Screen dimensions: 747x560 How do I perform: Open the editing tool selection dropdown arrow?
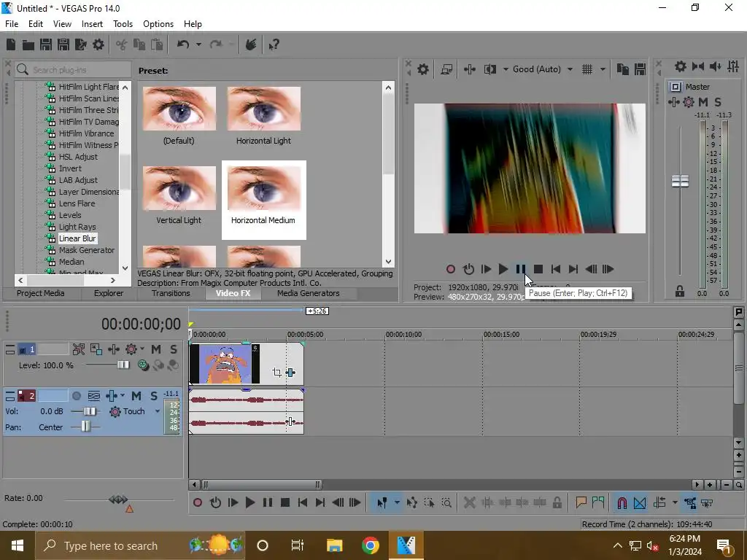(x=397, y=503)
